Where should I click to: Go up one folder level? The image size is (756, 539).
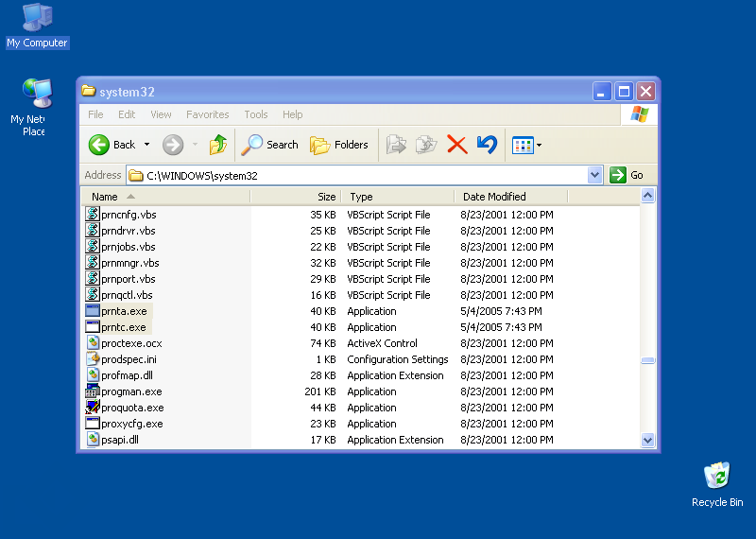[x=218, y=145]
